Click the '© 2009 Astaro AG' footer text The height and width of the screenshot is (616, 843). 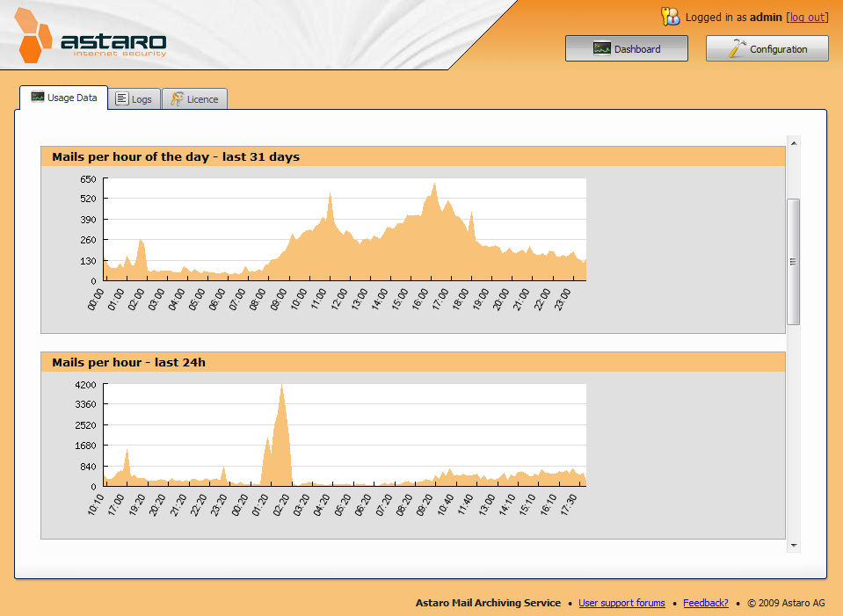pos(786,603)
